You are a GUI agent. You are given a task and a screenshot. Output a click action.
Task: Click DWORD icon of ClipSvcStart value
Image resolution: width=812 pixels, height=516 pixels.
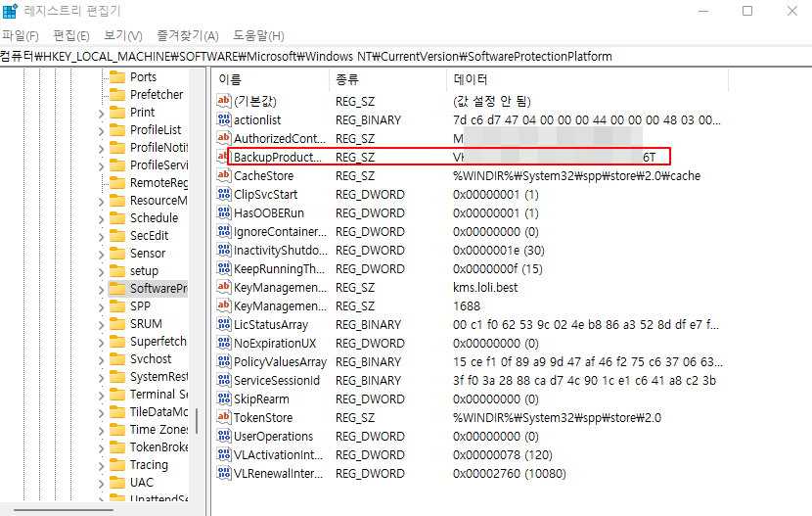(224, 194)
